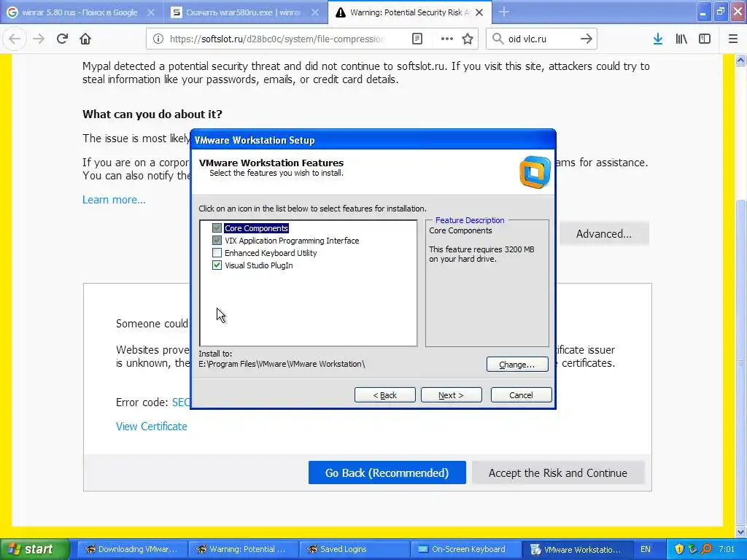Open a new tab with plus
747x560 pixels.
[x=503, y=12]
